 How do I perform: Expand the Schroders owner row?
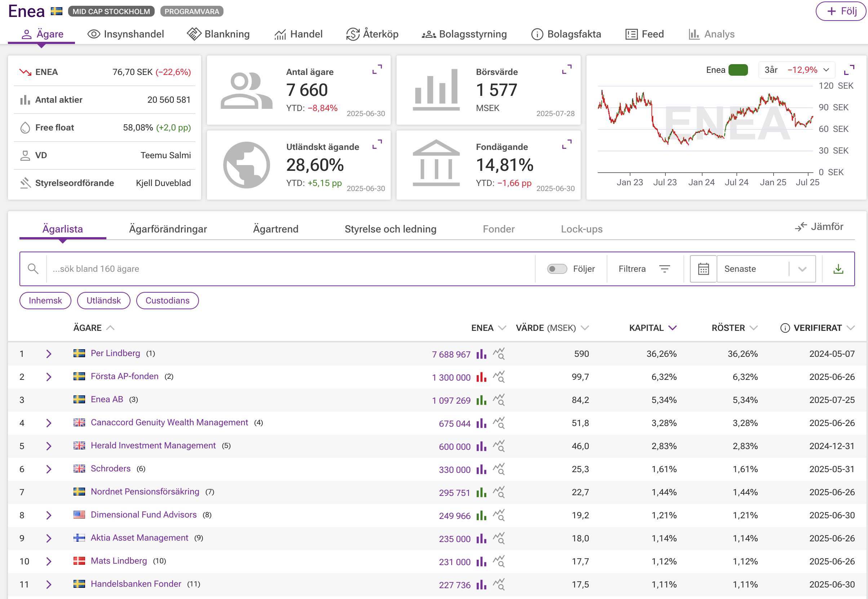coord(48,469)
